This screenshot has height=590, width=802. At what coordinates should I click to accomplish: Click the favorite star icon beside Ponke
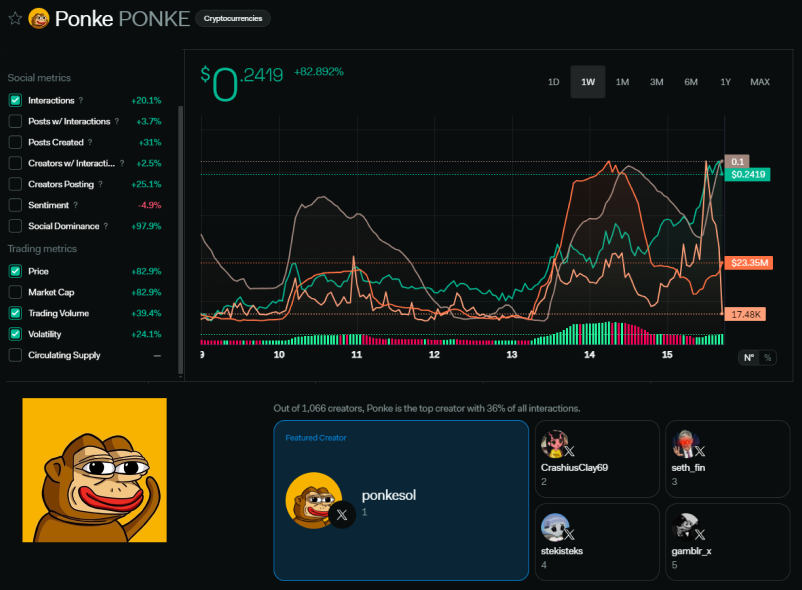pos(15,19)
